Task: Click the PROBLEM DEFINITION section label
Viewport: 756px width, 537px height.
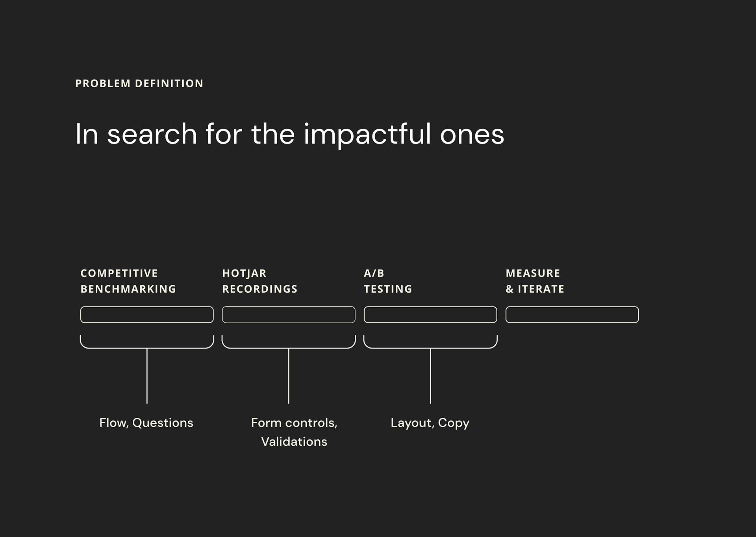Action: (x=139, y=83)
